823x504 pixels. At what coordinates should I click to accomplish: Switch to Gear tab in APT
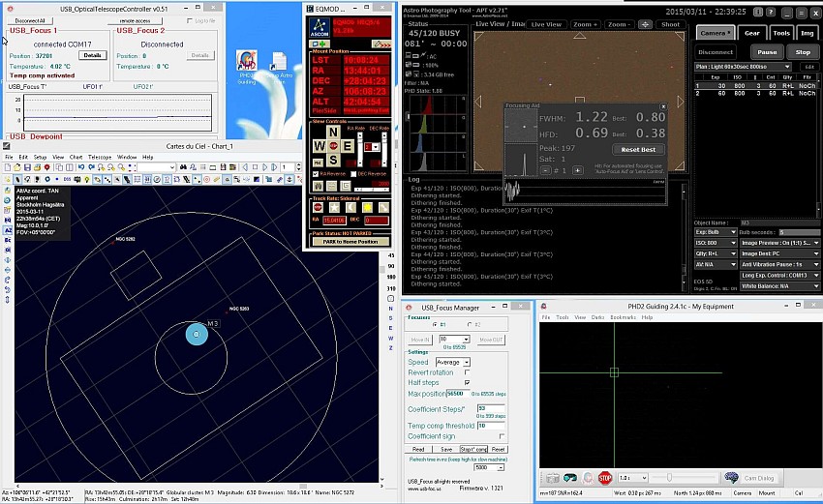751,33
